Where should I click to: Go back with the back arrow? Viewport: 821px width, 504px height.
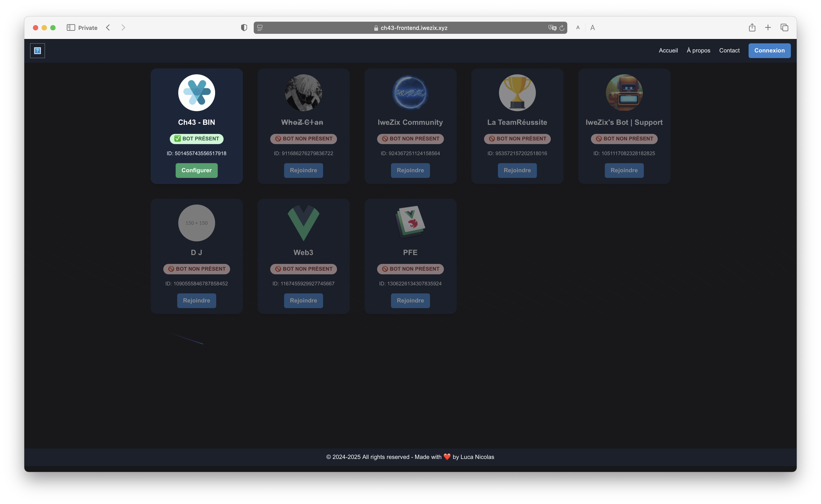point(108,28)
